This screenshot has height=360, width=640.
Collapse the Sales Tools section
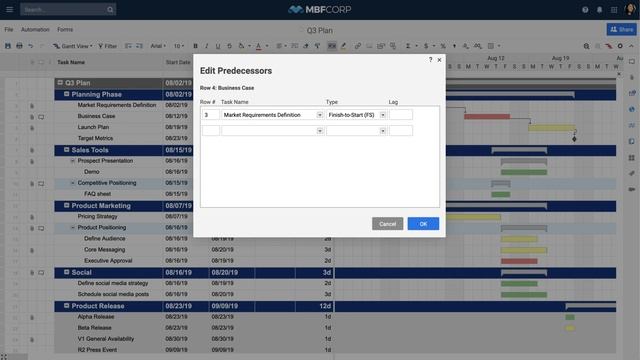[67, 150]
